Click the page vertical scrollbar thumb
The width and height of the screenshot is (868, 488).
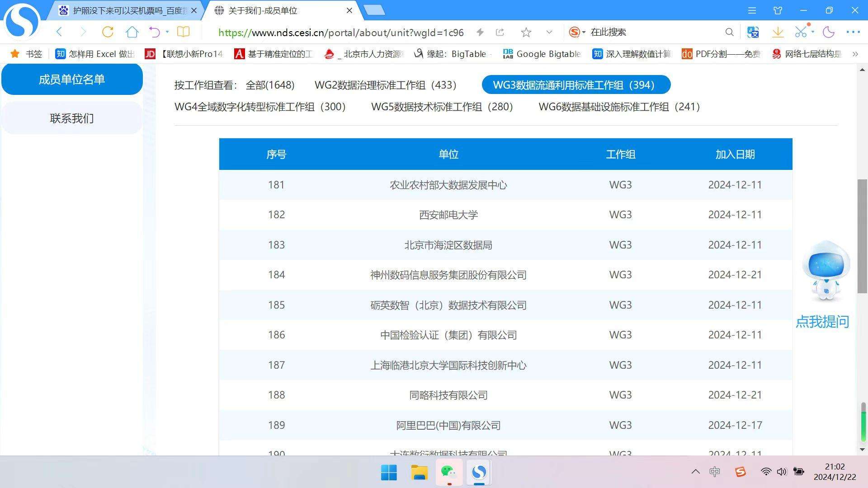tap(862, 236)
